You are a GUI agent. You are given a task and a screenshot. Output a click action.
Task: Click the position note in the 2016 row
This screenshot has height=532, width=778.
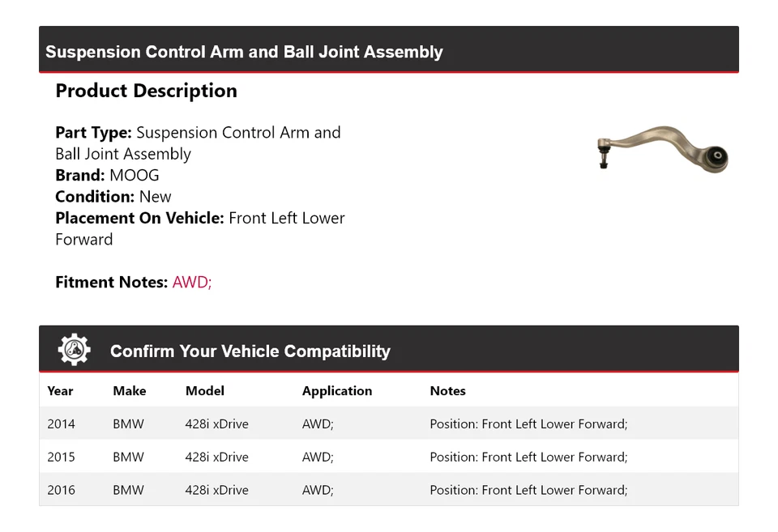[x=528, y=491]
